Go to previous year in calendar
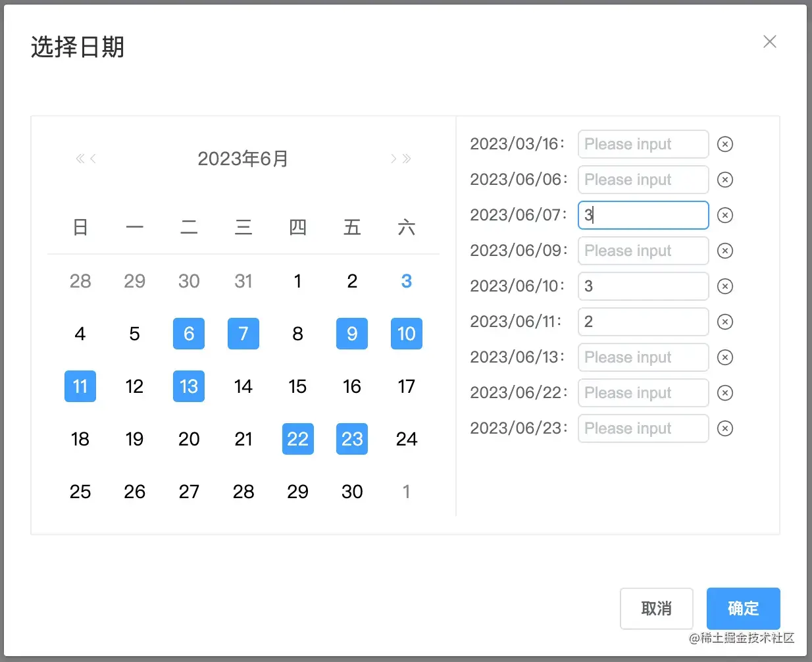This screenshot has height=662, width=812. point(80,159)
